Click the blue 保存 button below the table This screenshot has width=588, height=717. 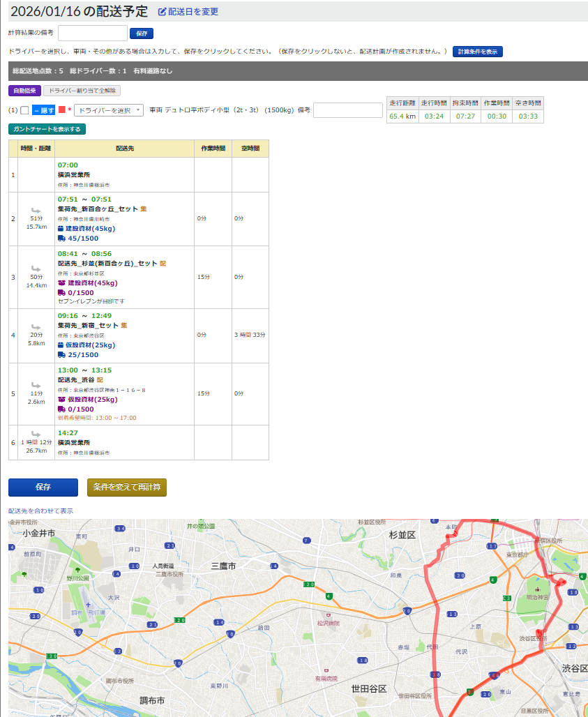click(43, 487)
